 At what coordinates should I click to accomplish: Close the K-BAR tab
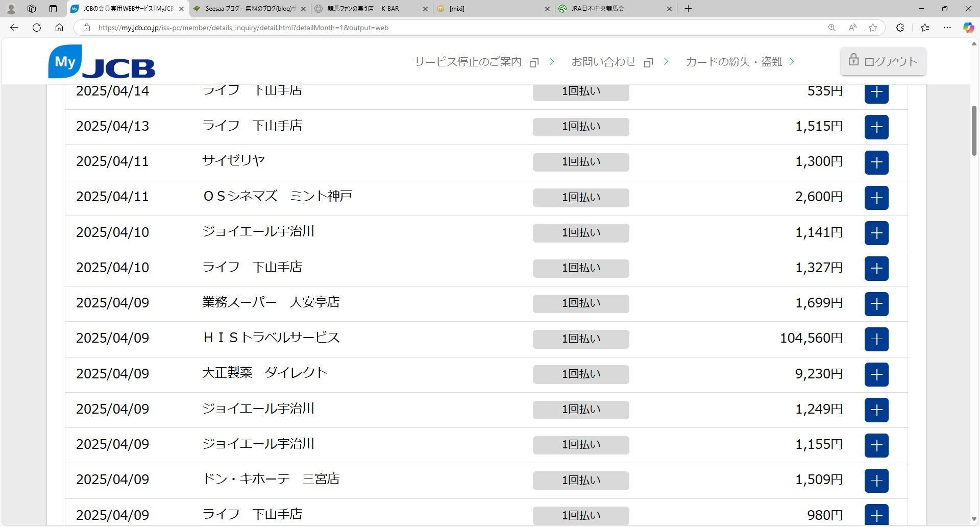click(x=425, y=9)
